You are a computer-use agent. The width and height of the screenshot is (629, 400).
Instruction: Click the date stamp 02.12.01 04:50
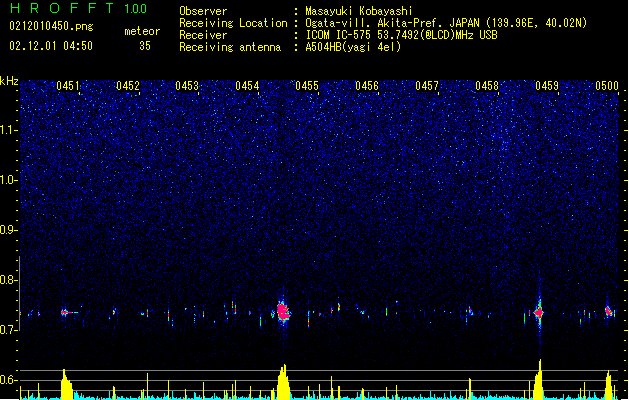tap(51, 46)
